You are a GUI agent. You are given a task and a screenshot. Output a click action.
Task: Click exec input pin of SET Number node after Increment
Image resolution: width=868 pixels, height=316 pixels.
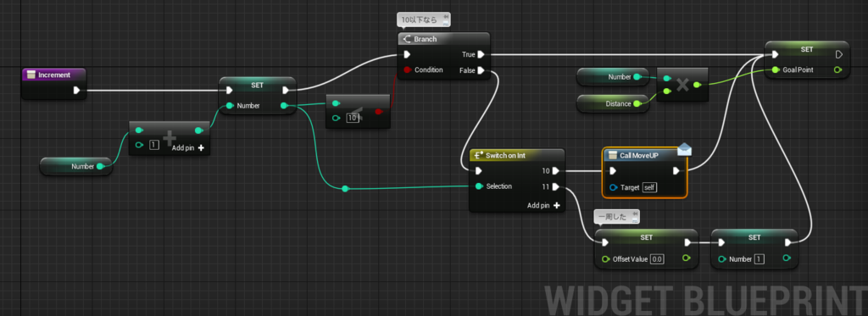point(229,90)
